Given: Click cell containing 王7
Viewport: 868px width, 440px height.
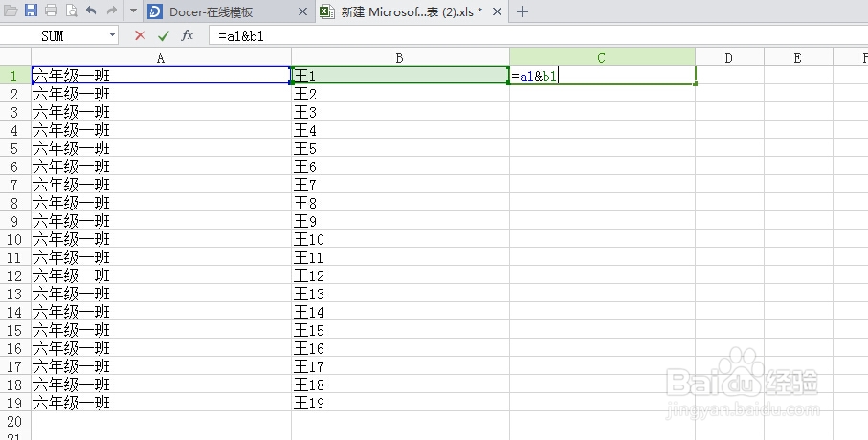Looking at the screenshot, I should point(400,185).
